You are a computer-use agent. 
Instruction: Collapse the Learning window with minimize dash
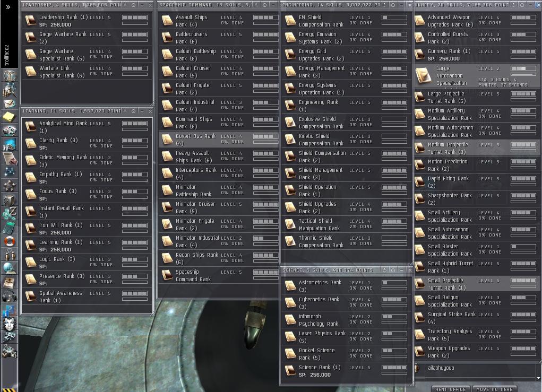tap(142, 111)
